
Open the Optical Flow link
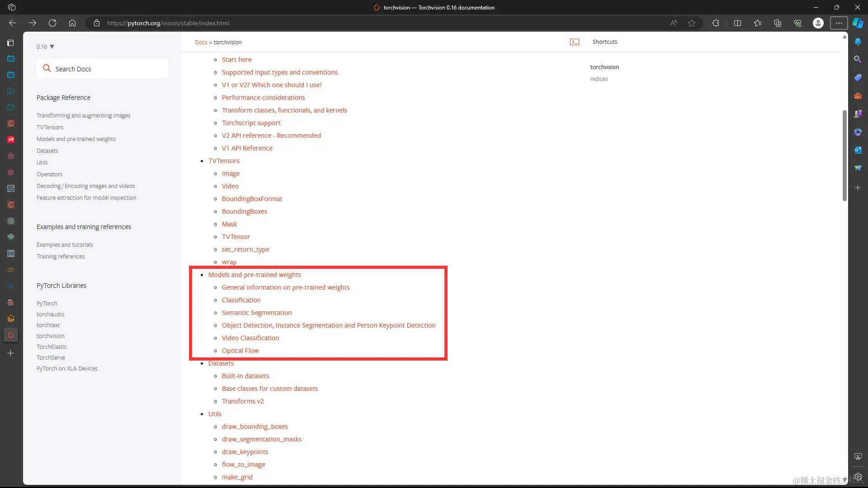click(240, 351)
